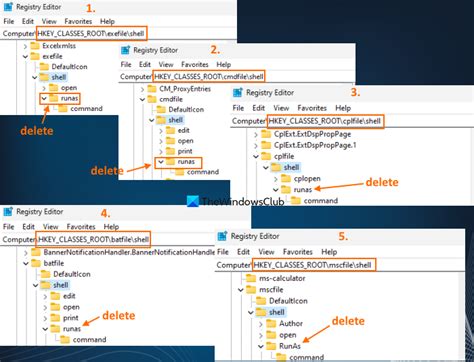Screen dimensions: 474x362
Task: Click the cplopen folder icon
Action: [286, 179]
